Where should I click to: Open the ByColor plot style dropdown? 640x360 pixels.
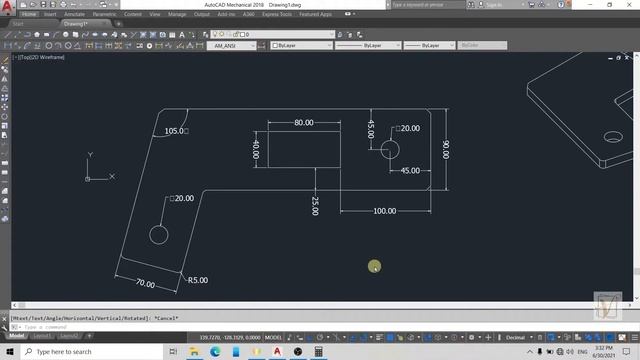[x=482, y=46]
